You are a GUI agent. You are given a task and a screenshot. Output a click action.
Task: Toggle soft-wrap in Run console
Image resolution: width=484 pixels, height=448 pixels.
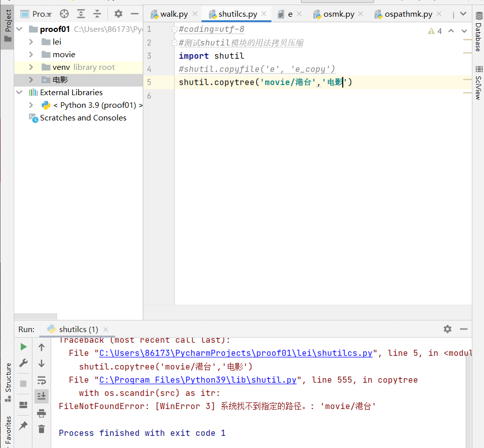click(x=42, y=381)
